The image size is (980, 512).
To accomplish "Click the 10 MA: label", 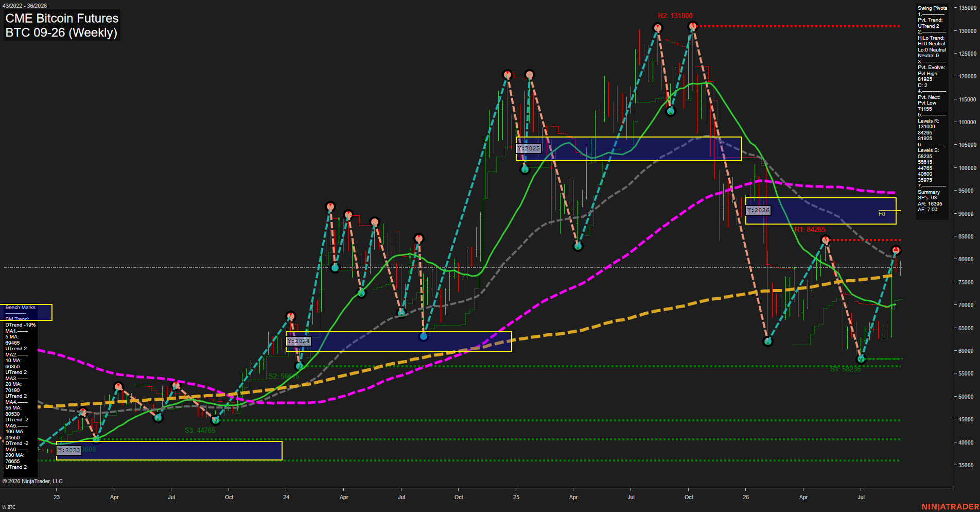I will tap(13, 361).
